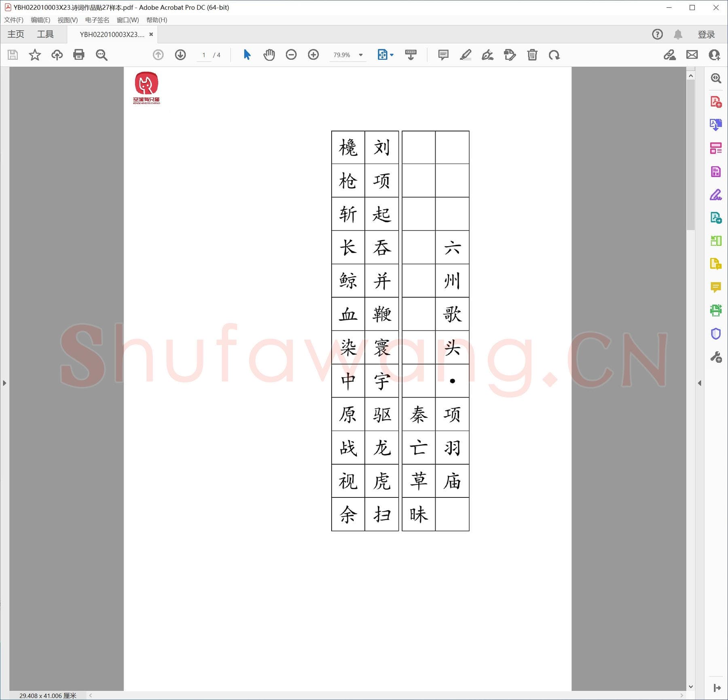Open the zoom percentage dropdown
Viewport: 728px width, 700px height.
[x=361, y=55]
